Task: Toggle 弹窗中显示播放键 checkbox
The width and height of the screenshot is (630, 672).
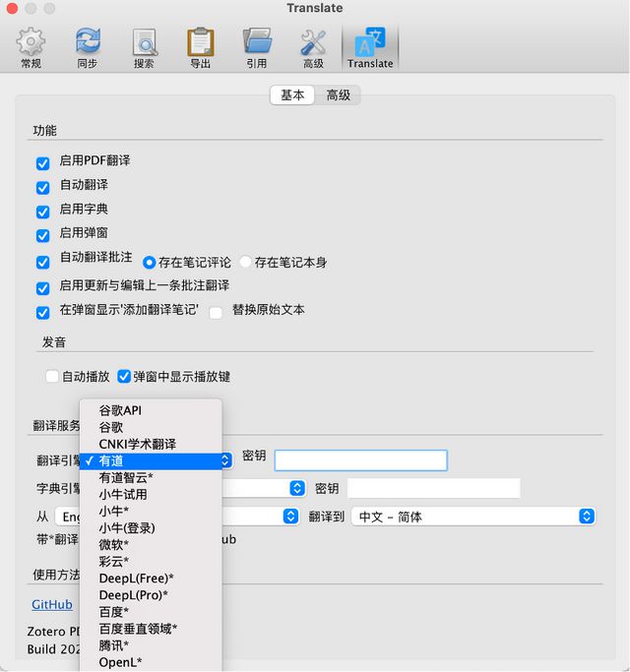Action: tap(124, 376)
